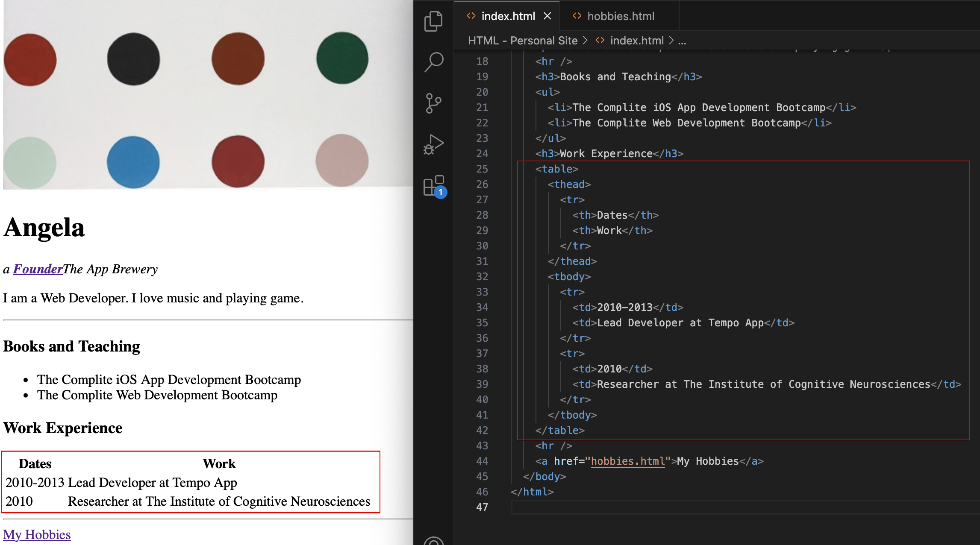Click the Web Development Bootcamp list item
The image size is (980, 545).
pos(157,395)
